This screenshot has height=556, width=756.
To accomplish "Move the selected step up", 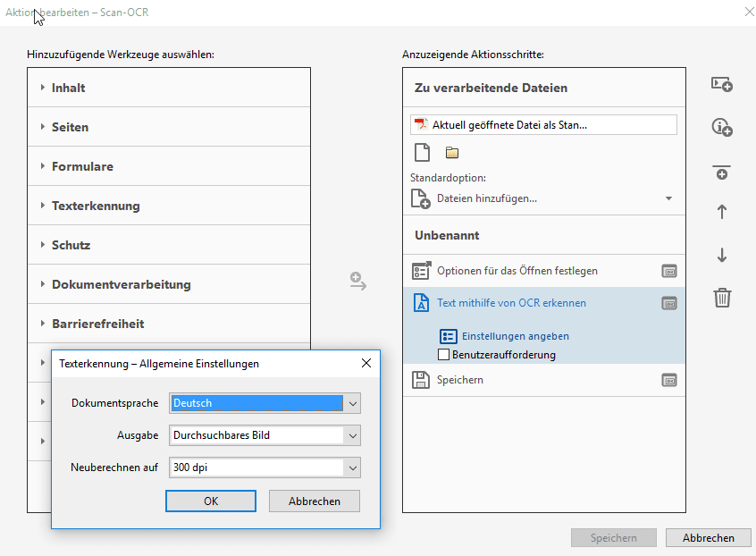I will [722, 212].
